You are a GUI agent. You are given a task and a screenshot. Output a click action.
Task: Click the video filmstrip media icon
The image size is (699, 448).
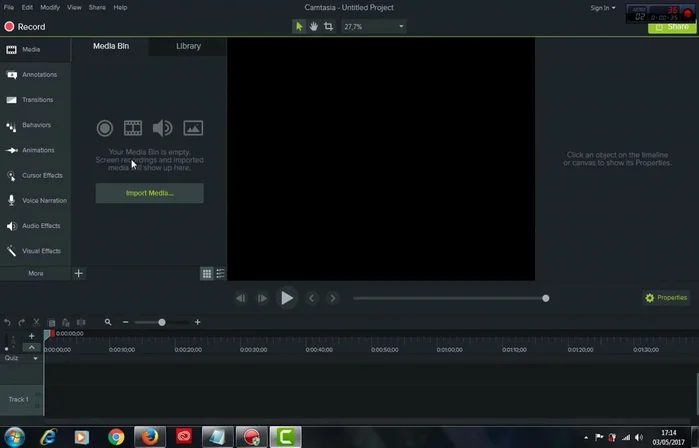133,128
